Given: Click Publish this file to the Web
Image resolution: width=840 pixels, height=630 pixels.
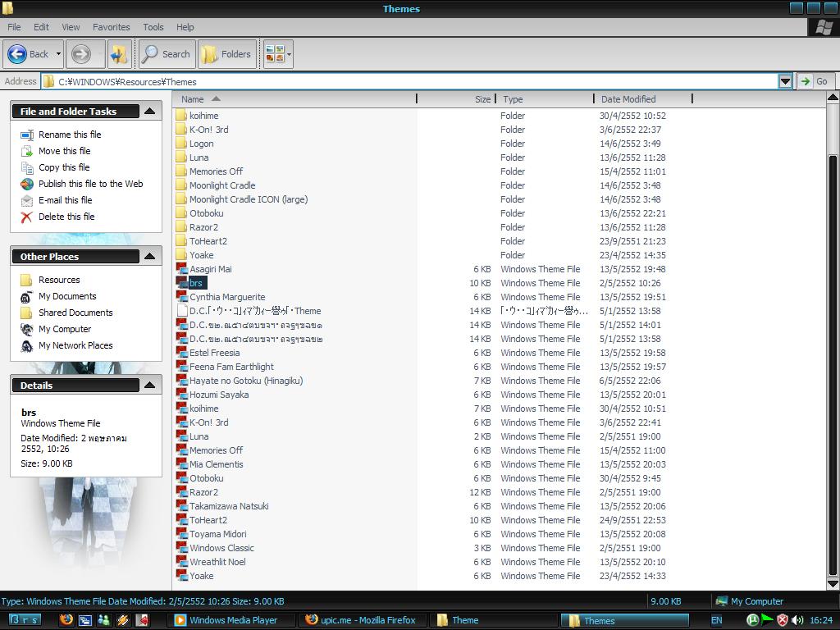Looking at the screenshot, I should click(90, 184).
